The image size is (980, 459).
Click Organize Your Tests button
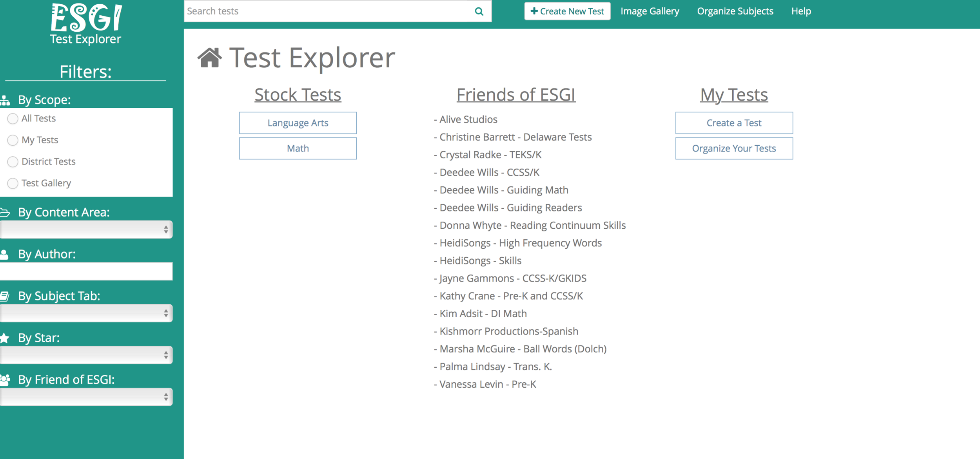[734, 148]
